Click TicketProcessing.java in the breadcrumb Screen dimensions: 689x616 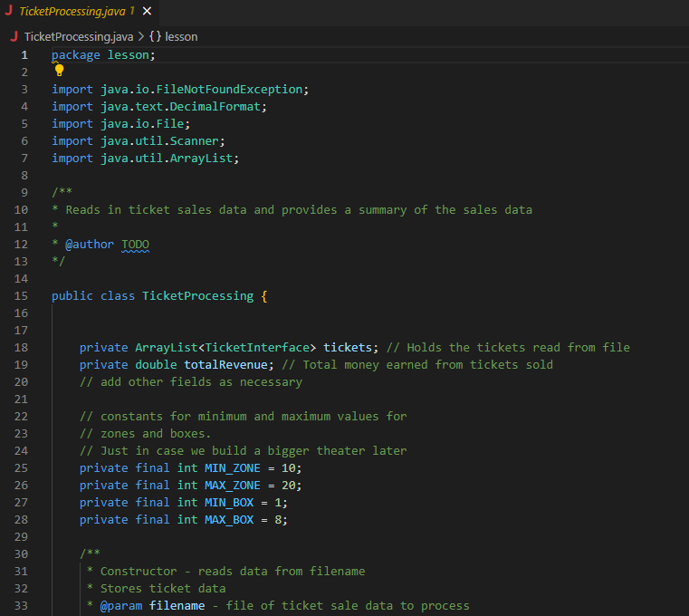[79, 36]
